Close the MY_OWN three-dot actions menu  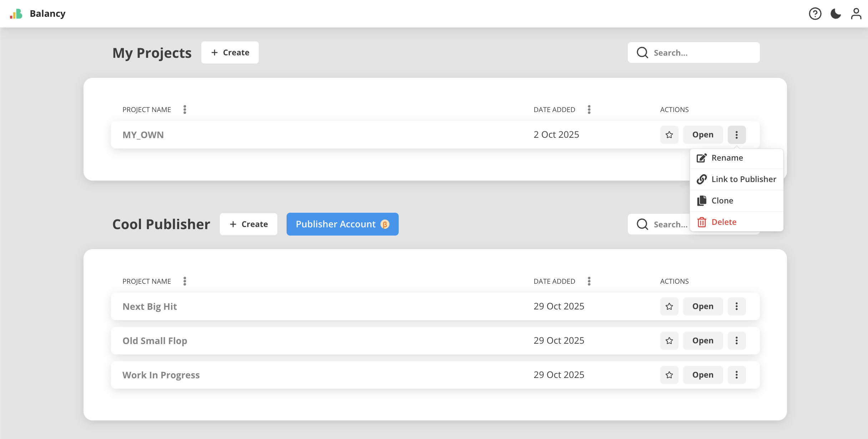click(737, 135)
